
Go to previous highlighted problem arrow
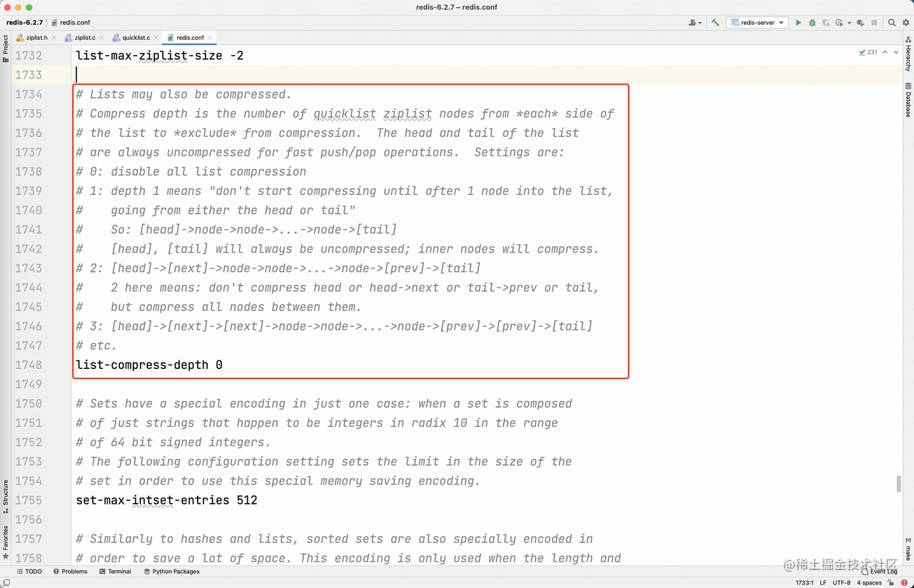pos(885,52)
